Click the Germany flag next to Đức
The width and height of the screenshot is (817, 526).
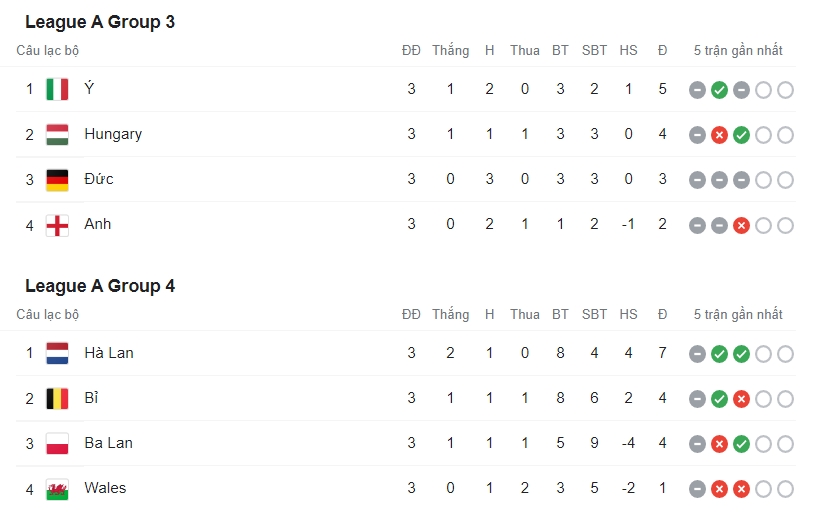pyautogui.click(x=57, y=180)
